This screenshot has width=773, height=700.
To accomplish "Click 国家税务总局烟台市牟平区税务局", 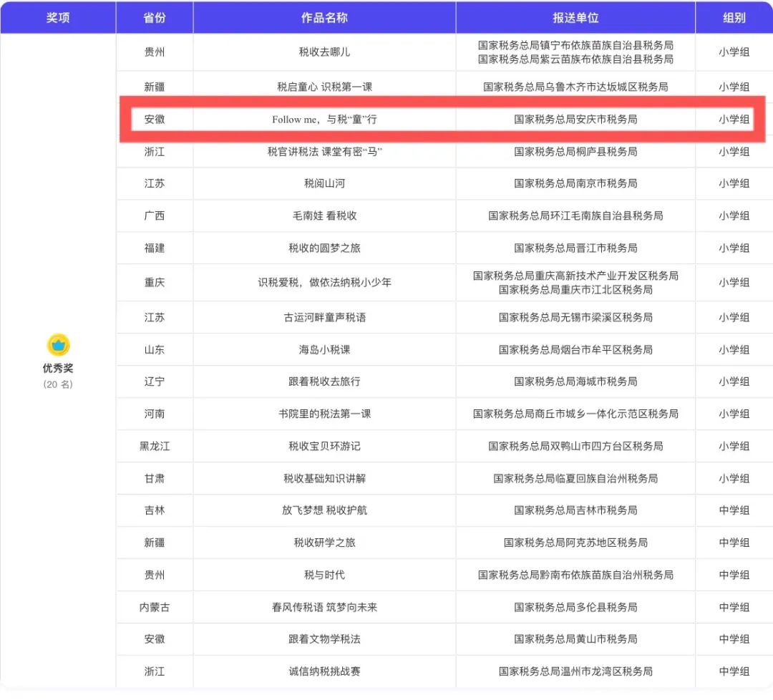I will [575, 349].
